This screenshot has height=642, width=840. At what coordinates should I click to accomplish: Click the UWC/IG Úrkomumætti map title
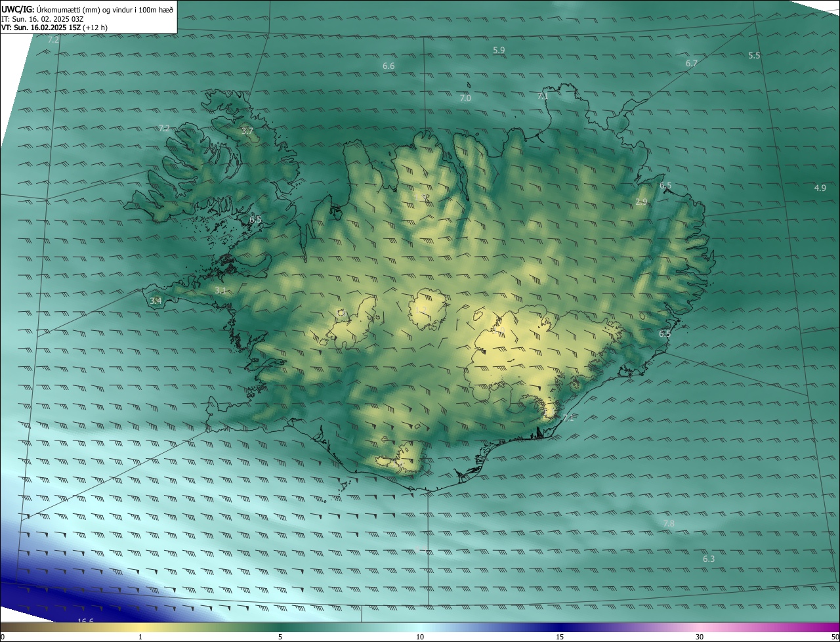tap(87, 10)
